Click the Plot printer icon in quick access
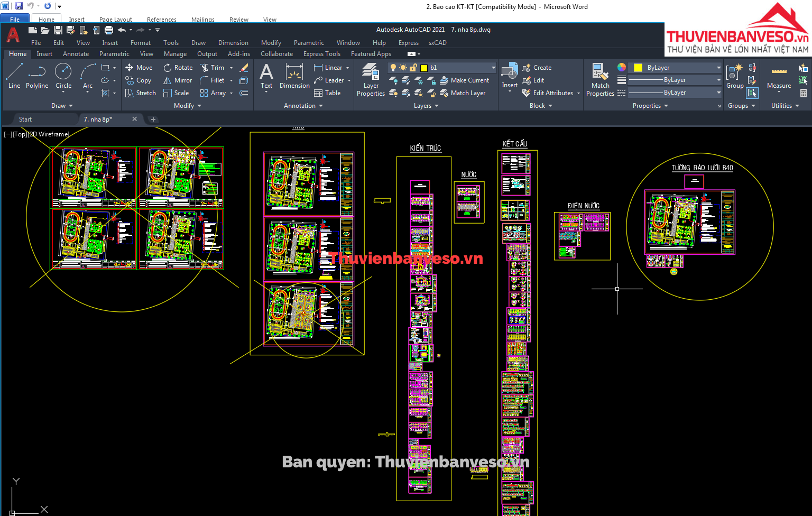The height and width of the screenshot is (516, 812). click(x=109, y=30)
